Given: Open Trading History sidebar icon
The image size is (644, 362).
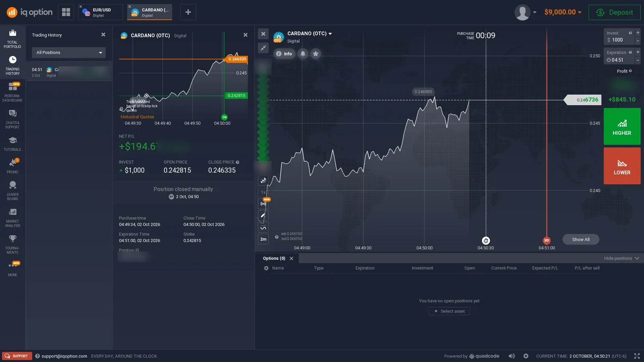Looking at the screenshot, I should (x=12, y=65).
